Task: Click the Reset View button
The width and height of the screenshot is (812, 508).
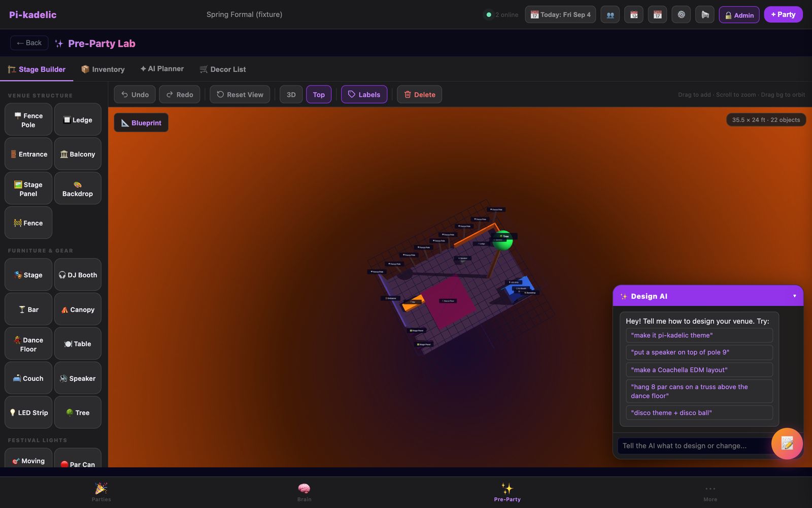Action: point(240,94)
